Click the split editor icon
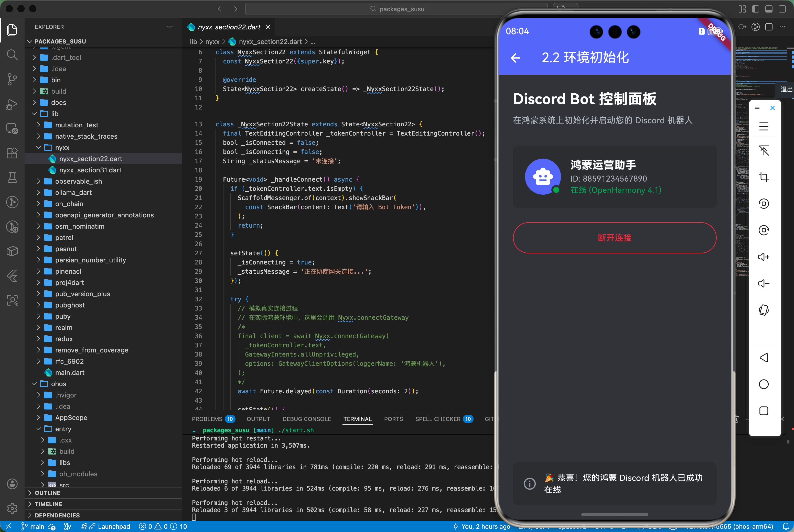 pos(769,27)
